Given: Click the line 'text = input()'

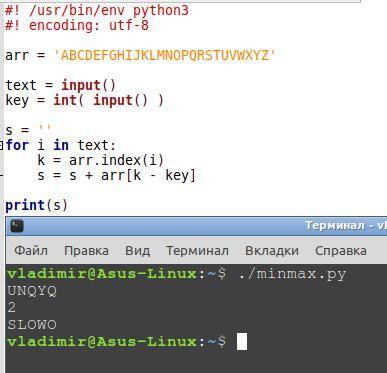Looking at the screenshot, I should (61, 85).
